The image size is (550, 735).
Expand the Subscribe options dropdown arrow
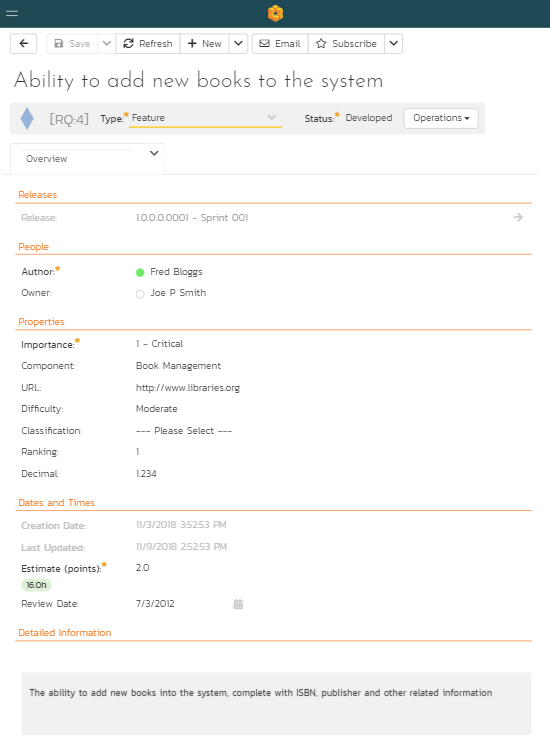click(393, 44)
